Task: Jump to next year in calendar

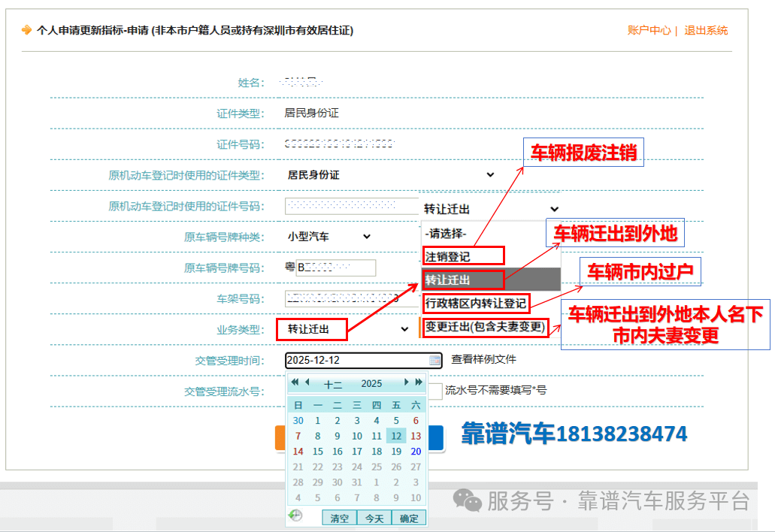Action: coord(419,382)
